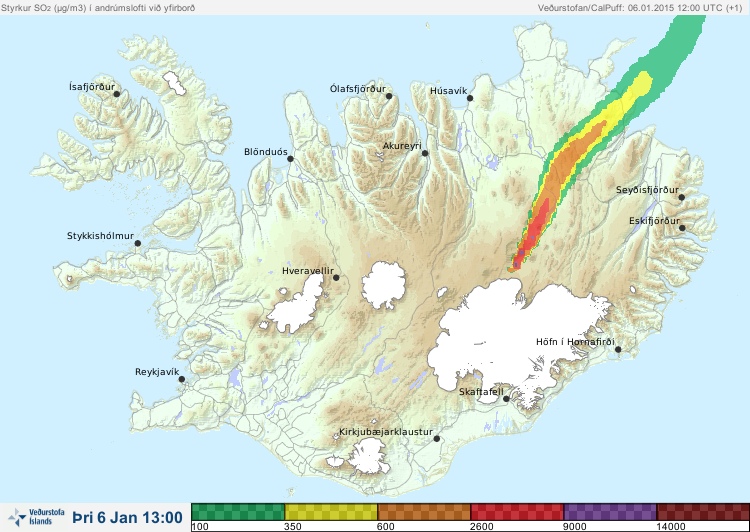Click the legend value '2600'
Image resolution: width=750 pixels, height=532 pixels.
[481, 527]
